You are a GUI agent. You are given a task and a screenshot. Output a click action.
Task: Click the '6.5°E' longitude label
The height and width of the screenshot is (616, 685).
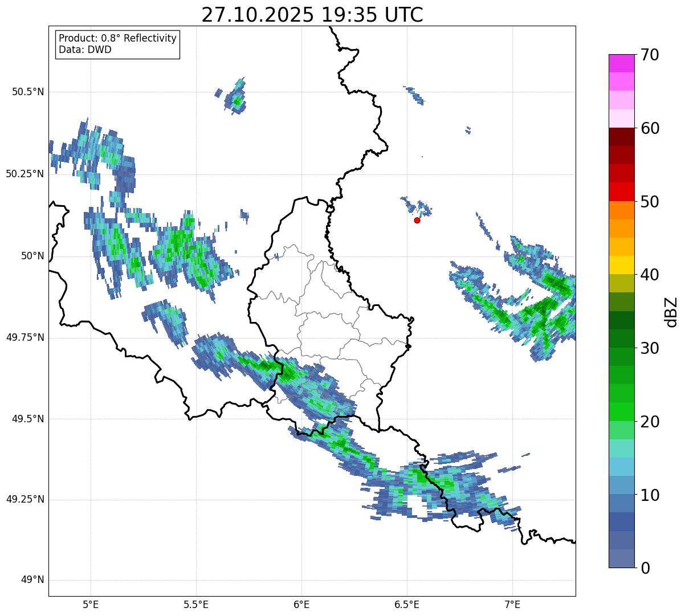407,605
